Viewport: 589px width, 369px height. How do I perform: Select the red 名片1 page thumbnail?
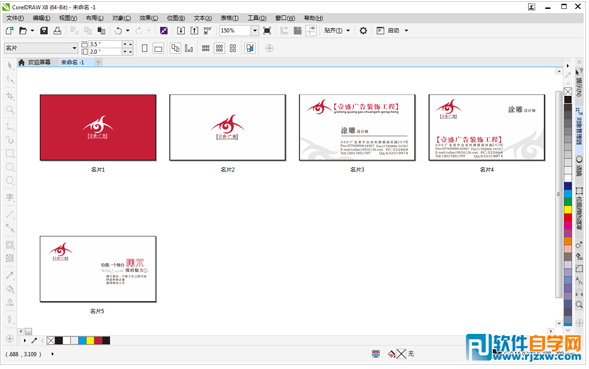[98, 128]
